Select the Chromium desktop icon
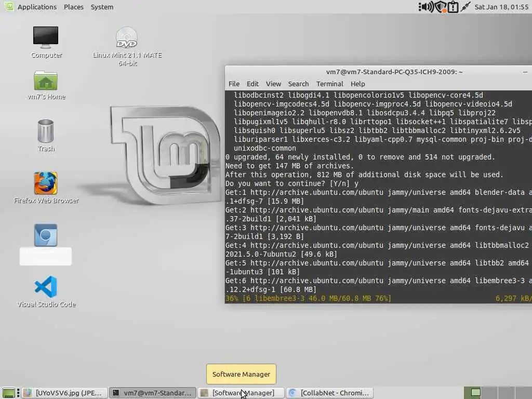Screen dimensions: 532x399 46,244
